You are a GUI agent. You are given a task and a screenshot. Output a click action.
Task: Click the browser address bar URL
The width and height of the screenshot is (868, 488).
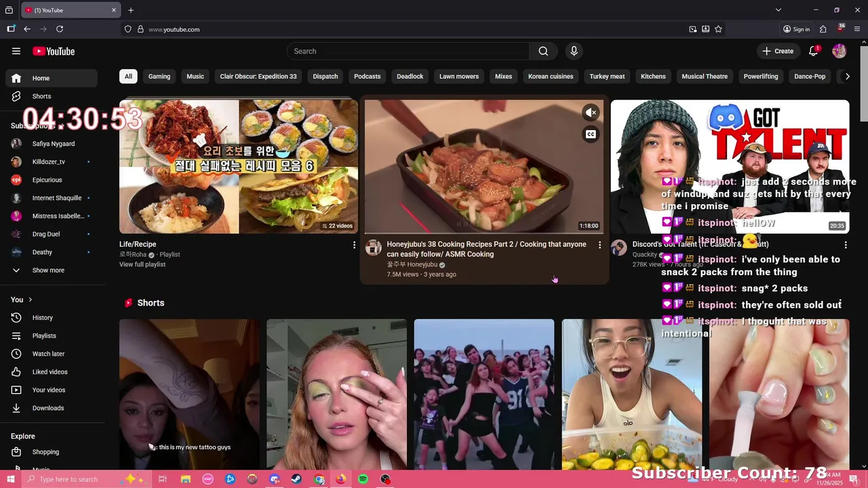coord(174,30)
